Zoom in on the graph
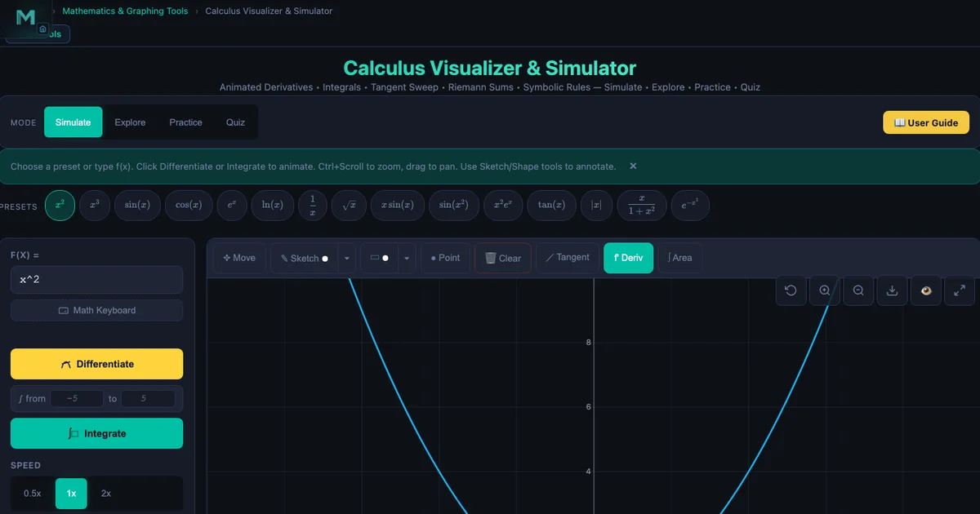980x514 pixels. 825,290
